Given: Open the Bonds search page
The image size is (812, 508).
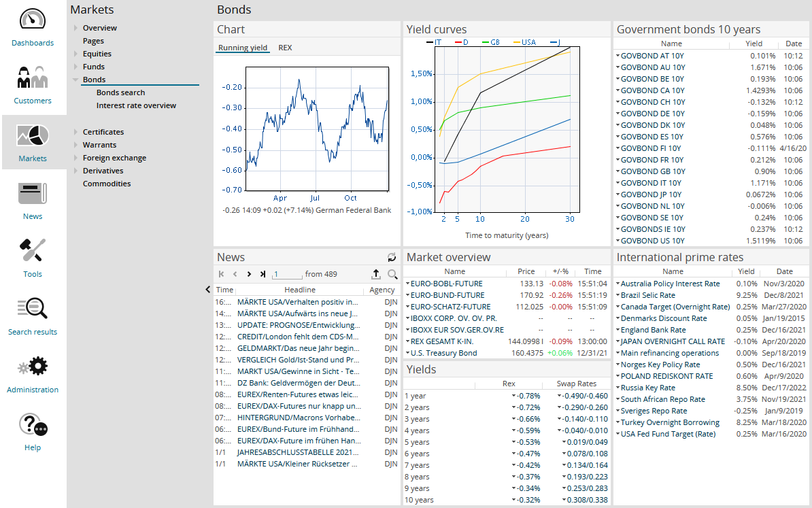Looking at the screenshot, I should [120, 92].
